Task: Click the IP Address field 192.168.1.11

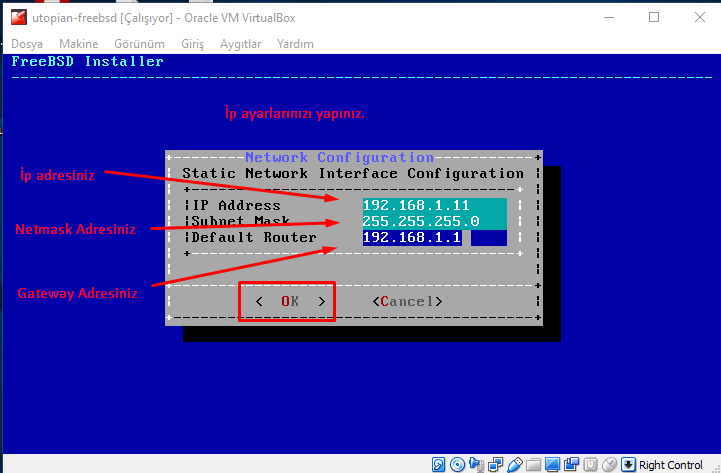Action: 435,205
